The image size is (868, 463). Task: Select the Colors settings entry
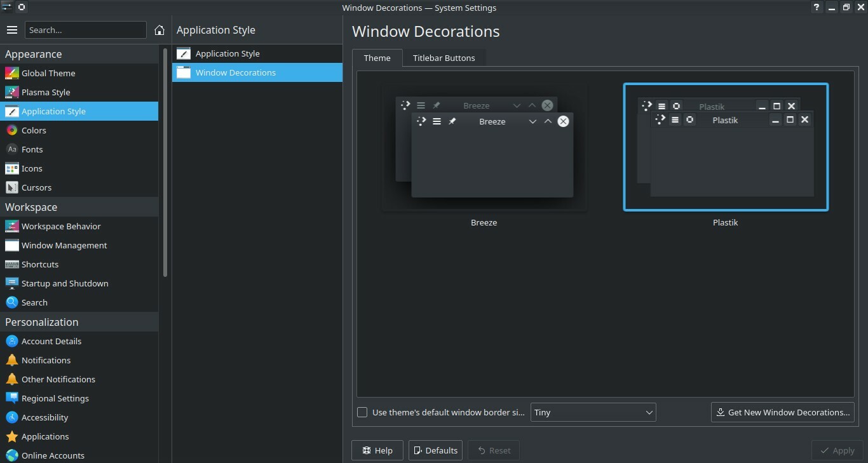(34, 130)
